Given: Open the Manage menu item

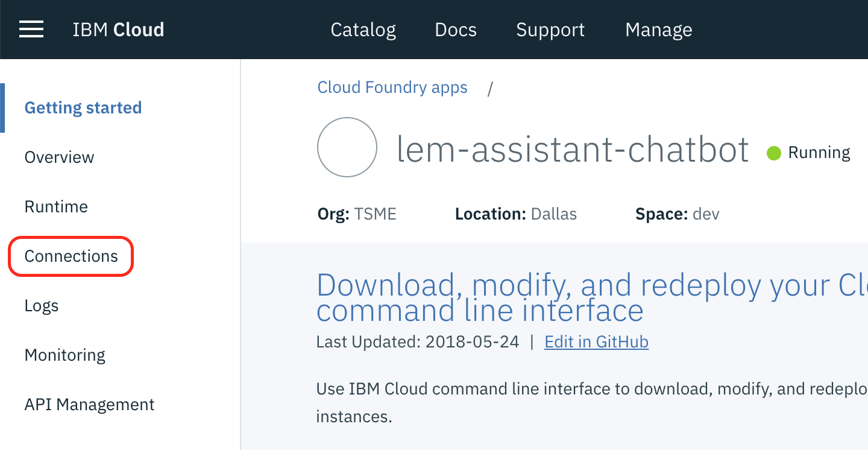Looking at the screenshot, I should (659, 30).
